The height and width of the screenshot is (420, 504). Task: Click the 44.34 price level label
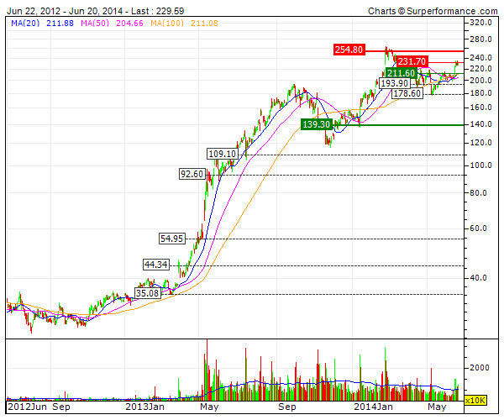pyautogui.click(x=156, y=265)
